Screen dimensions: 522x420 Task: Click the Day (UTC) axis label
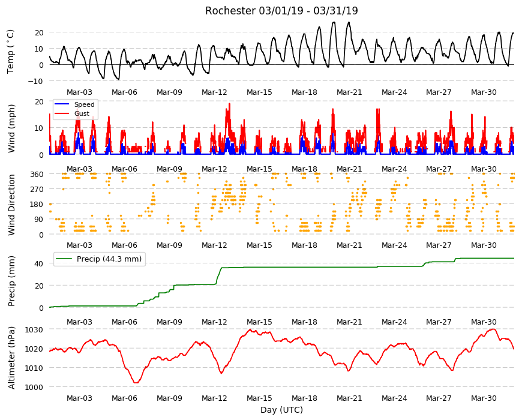coord(281,410)
